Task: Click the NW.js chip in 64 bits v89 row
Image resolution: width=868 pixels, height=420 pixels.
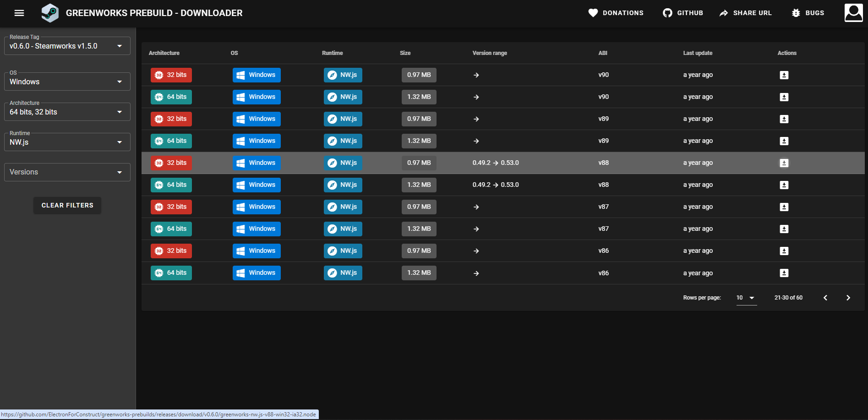Action: pos(343,141)
